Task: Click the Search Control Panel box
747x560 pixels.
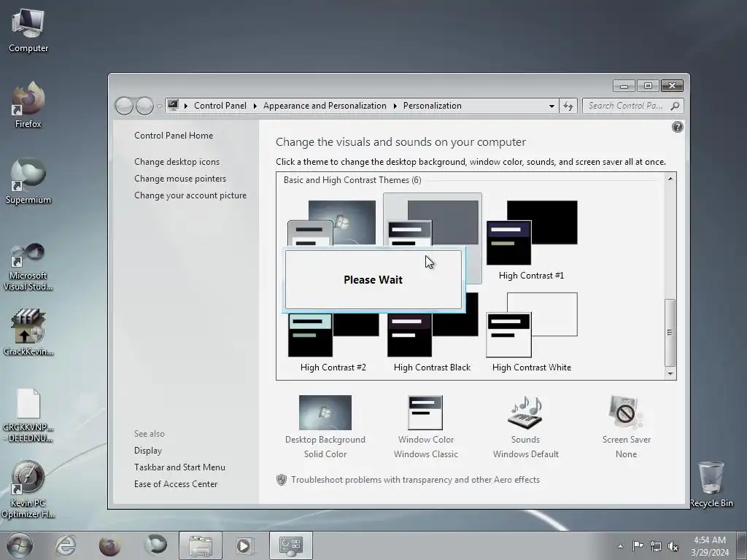Action: click(632, 106)
